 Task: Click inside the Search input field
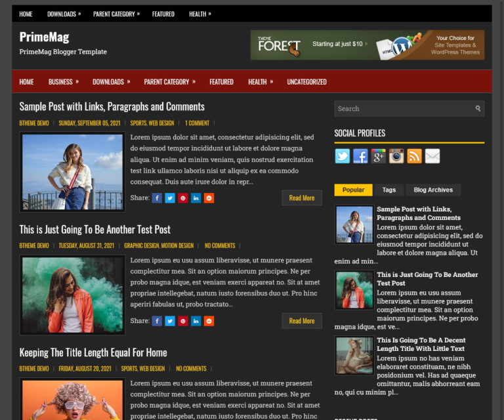click(402, 109)
